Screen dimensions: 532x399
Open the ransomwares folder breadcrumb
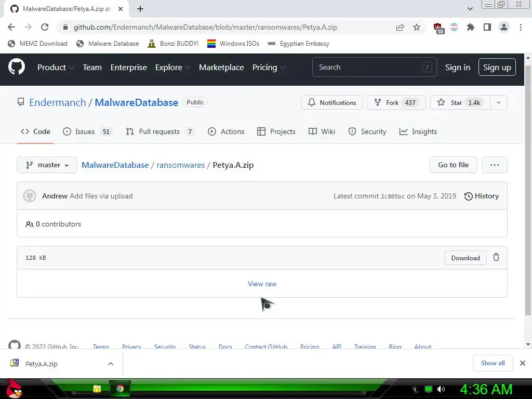tap(180, 165)
